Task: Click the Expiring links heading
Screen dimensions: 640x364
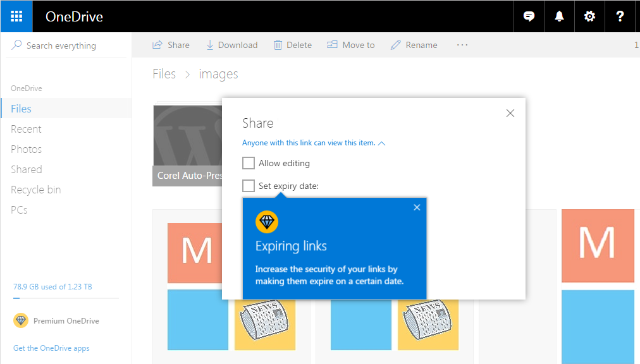Action: [291, 246]
